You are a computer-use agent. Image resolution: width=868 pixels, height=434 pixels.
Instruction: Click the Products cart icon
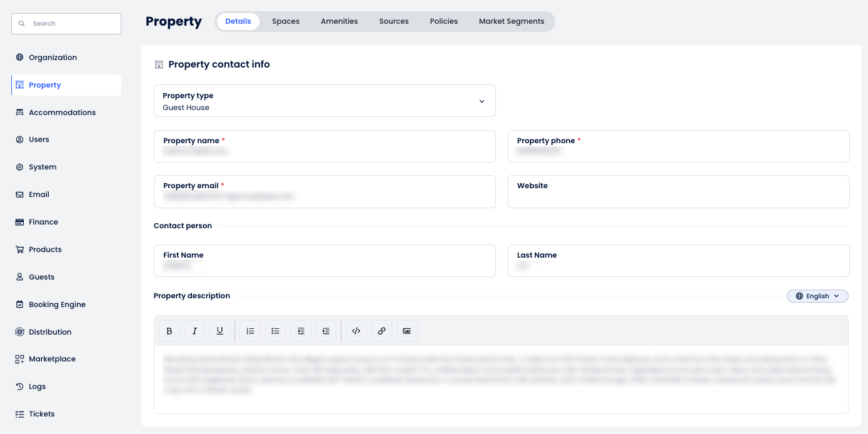tap(19, 250)
